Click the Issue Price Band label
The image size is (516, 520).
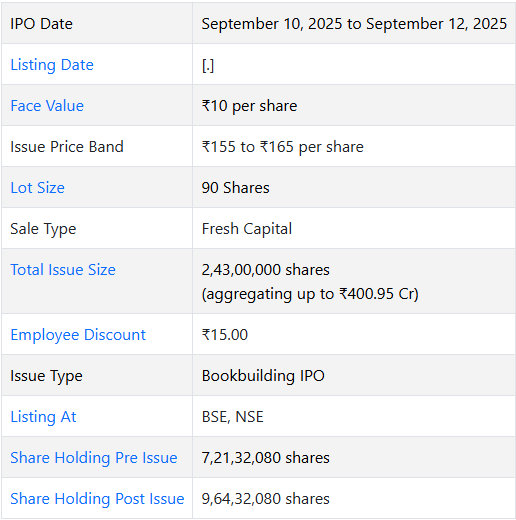tap(67, 147)
